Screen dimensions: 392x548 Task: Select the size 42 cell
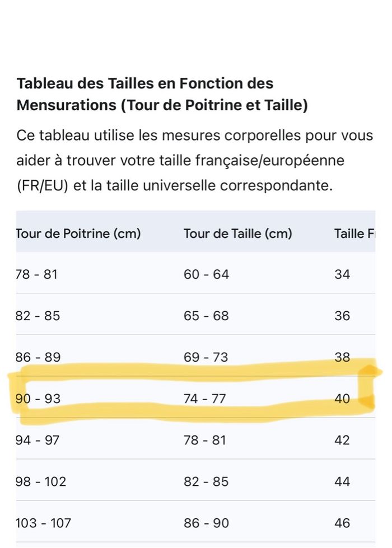pyautogui.click(x=342, y=440)
